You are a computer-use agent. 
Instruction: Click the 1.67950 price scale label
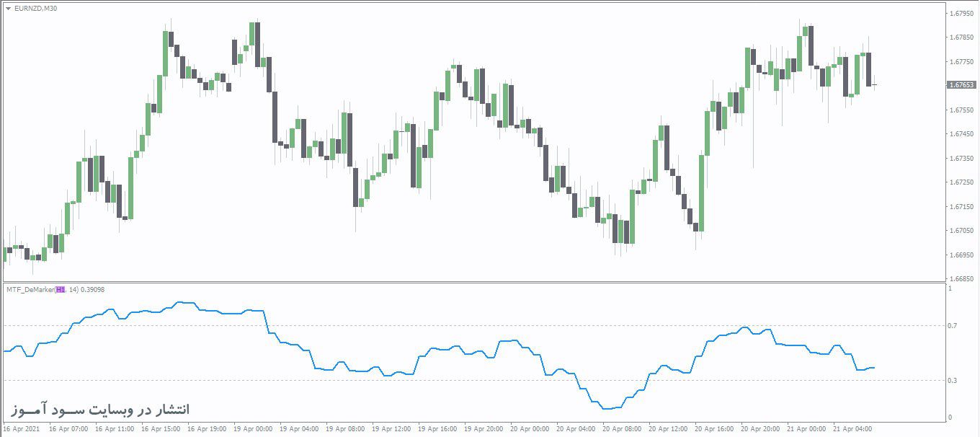click(962, 14)
